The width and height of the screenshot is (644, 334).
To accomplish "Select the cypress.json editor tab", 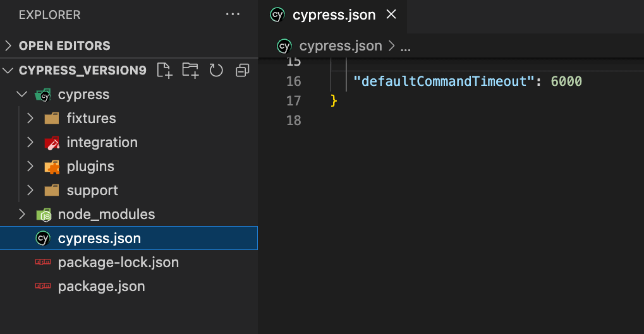I will (x=333, y=15).
